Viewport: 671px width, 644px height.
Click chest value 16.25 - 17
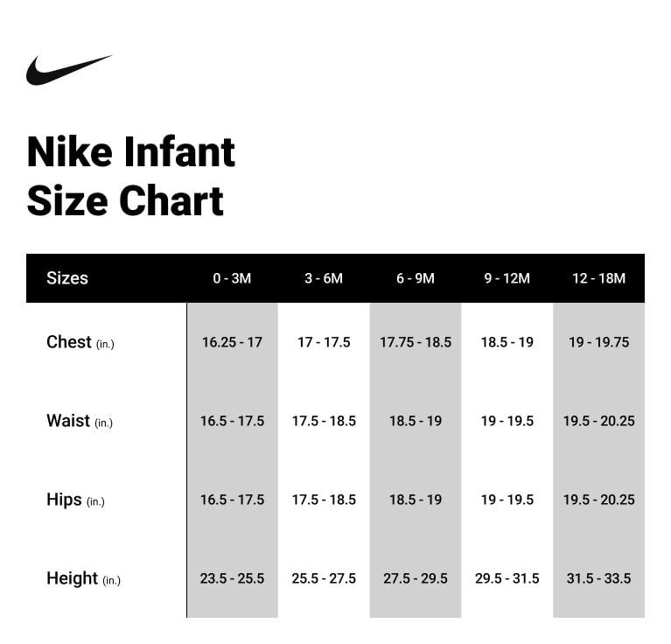coord(232,342)
